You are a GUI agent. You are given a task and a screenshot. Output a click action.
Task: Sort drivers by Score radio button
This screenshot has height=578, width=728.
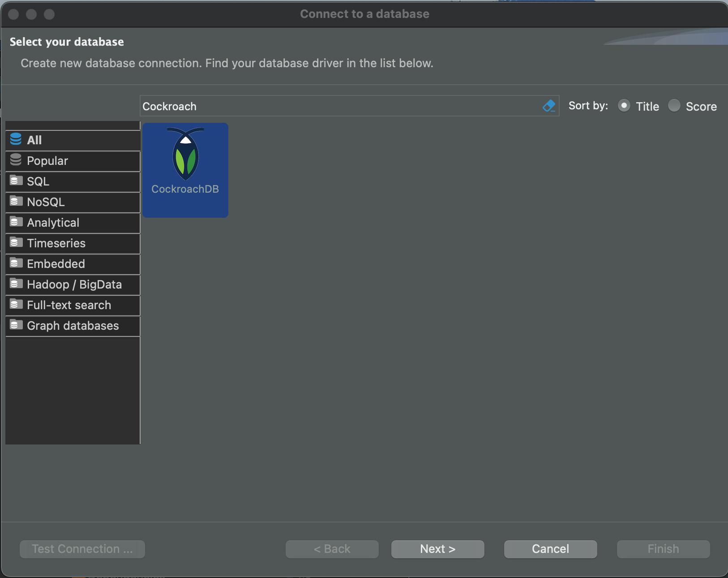[674, 106]
